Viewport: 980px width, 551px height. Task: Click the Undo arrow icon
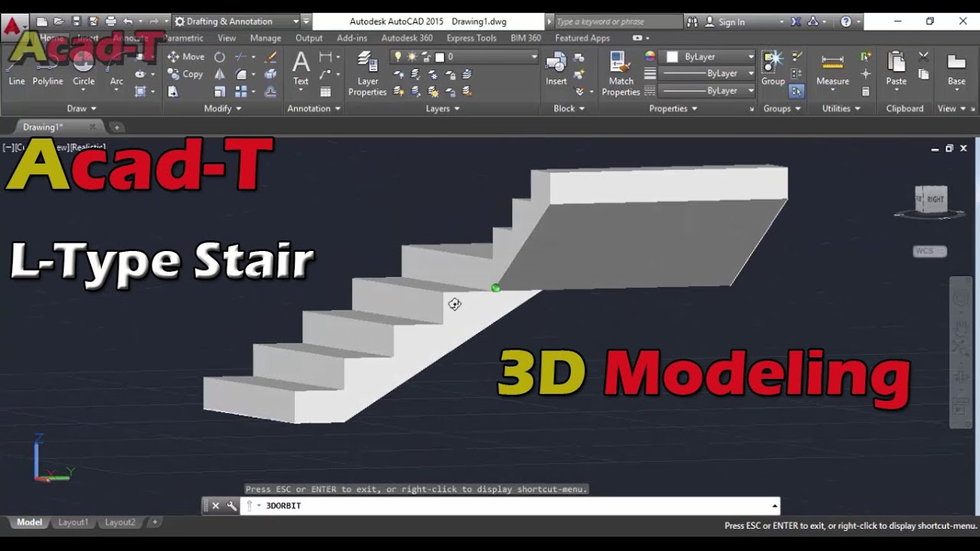click(x=129, y=21)
